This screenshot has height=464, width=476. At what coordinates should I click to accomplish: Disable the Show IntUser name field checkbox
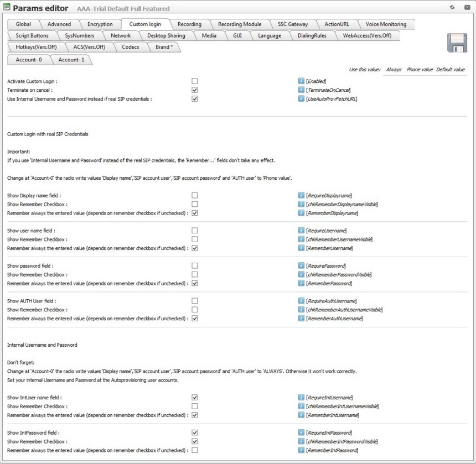click(x=195, y=398)
